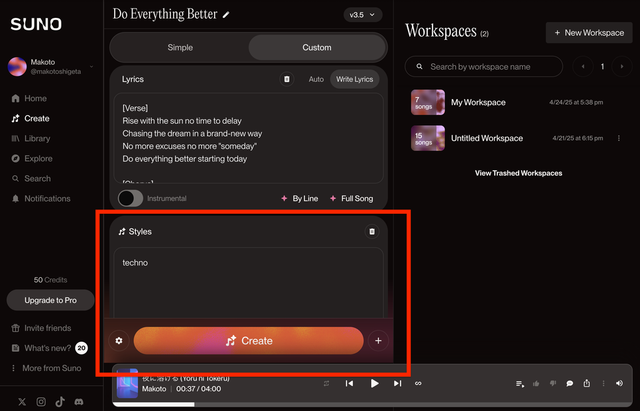Go to Library in the sidebar
Viewport: 640px width, 411px height.
point(37,139)
